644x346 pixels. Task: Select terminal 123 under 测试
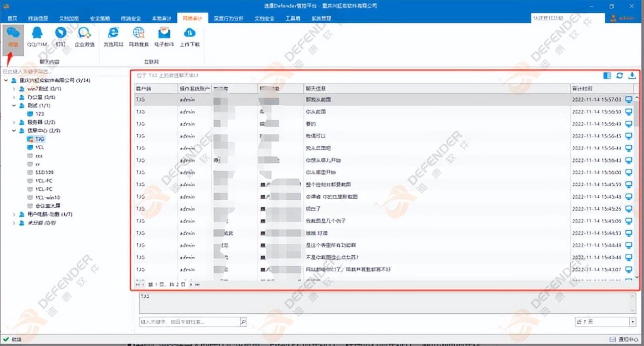[x=36, y=114]
